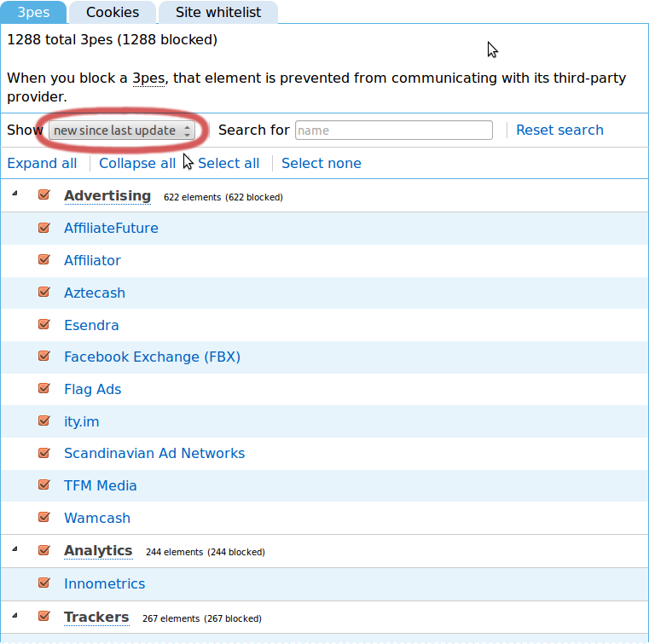Switch to the Cookies tab
The image size is (649, 644).
point(113,13)
